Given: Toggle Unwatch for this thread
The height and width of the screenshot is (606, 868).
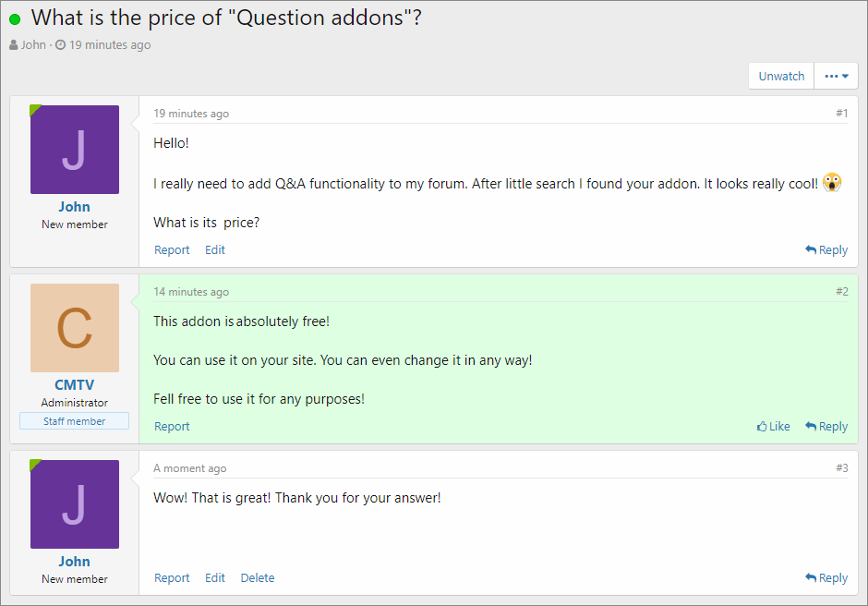Looking at the screenshot, I should pyautogui.click(x=781, y=77).
